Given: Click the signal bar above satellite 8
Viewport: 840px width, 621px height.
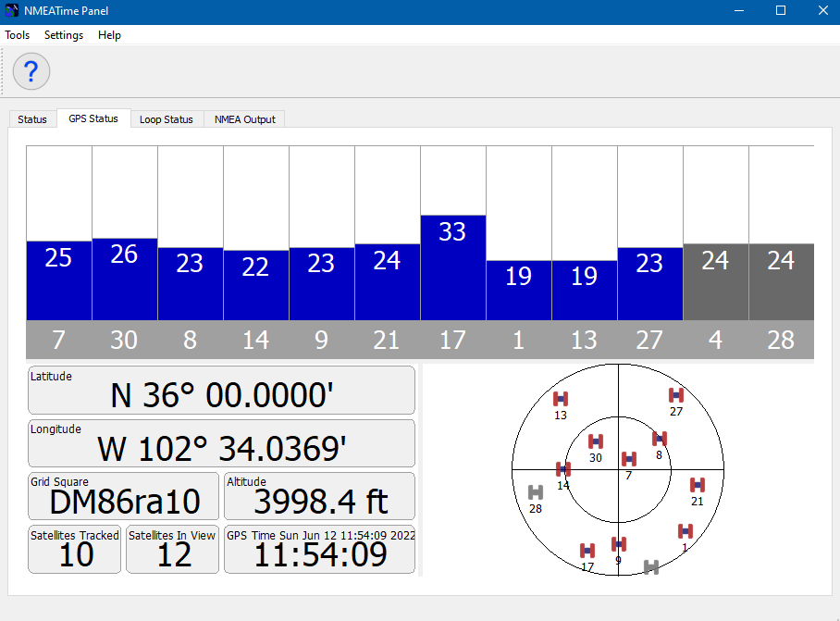Looking at the screenshot, I should coord(191,284).
